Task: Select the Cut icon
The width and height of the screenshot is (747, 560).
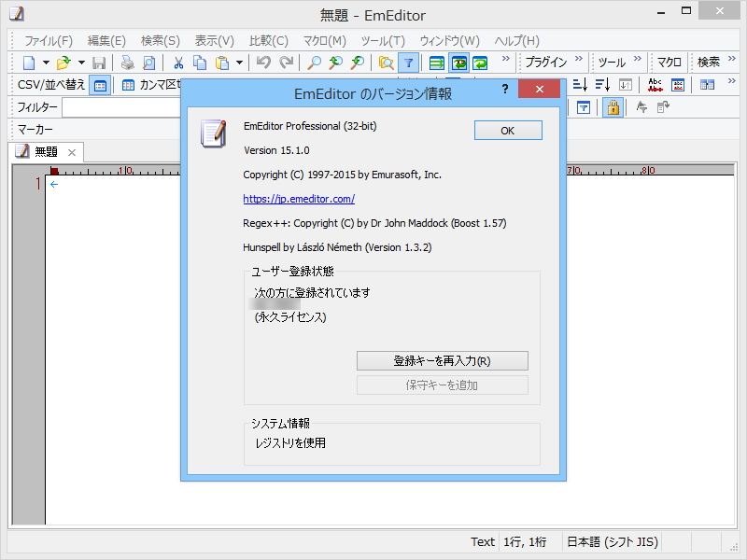Action: point(177,63)
